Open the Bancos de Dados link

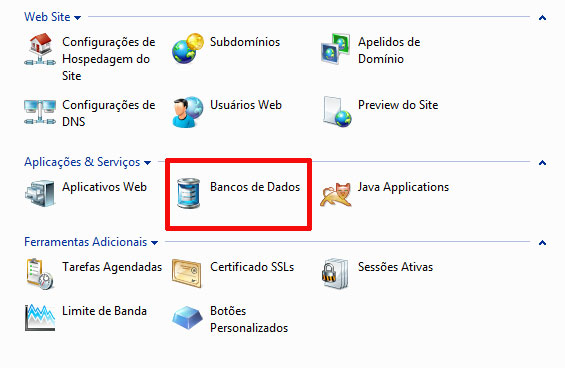point(255,187)
